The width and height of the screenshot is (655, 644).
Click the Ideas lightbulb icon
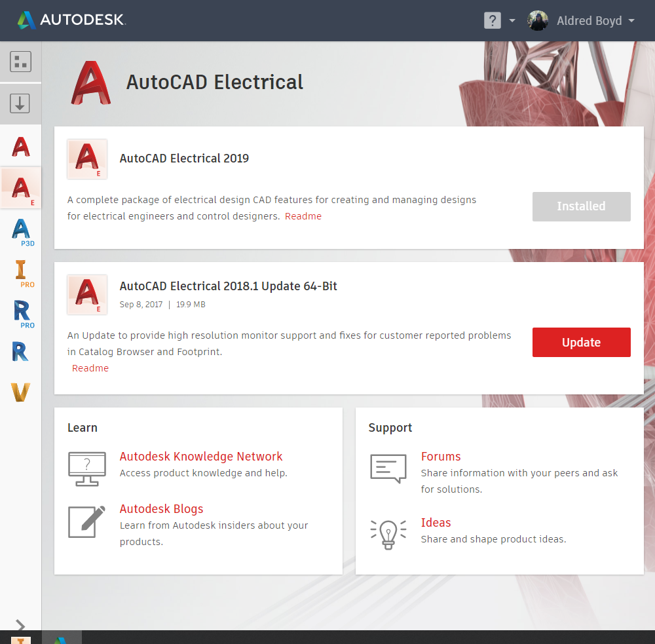[x=388, y=533]
